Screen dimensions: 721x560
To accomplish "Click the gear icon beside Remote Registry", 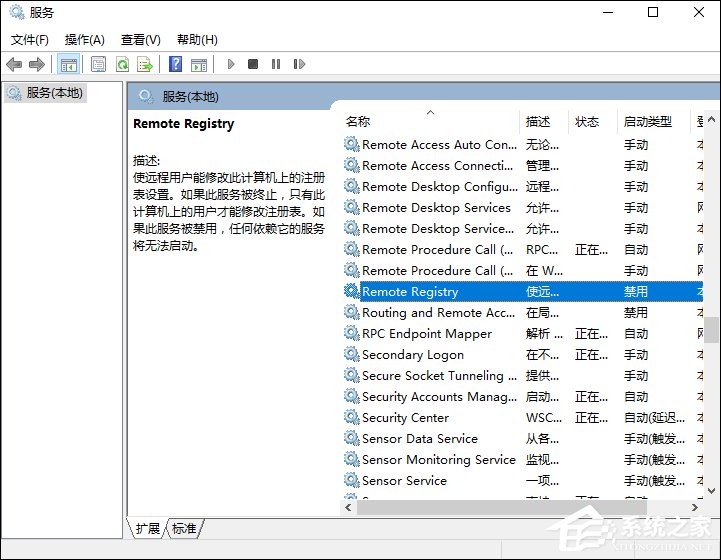I will pos(352,291).
